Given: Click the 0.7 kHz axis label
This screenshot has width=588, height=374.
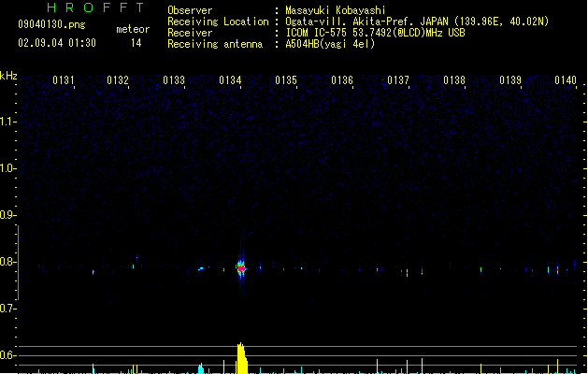Looking at the screenshot, I should point(8,309).
